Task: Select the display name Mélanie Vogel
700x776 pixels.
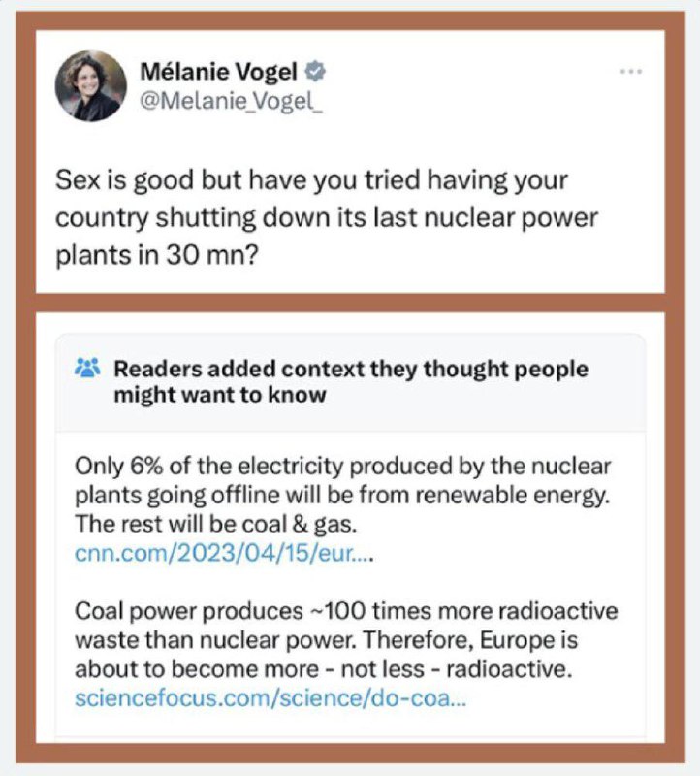Action: point(219,72)
